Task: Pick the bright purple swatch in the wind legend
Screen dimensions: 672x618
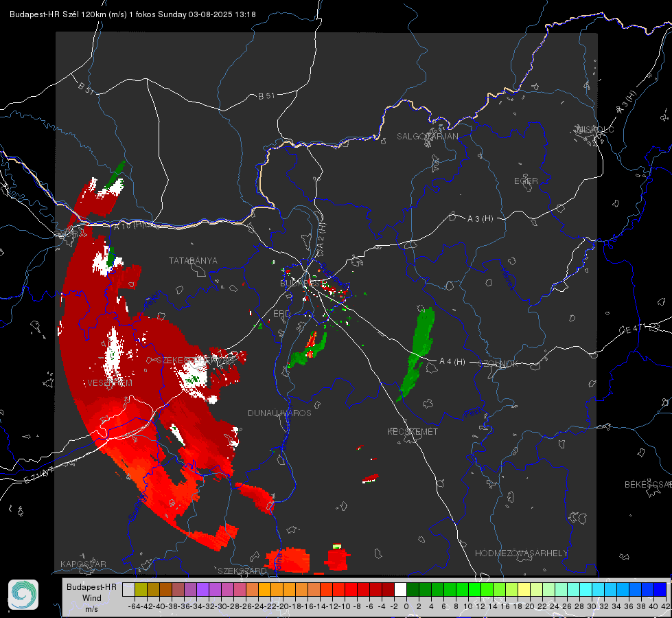Action: coord(202,590)
